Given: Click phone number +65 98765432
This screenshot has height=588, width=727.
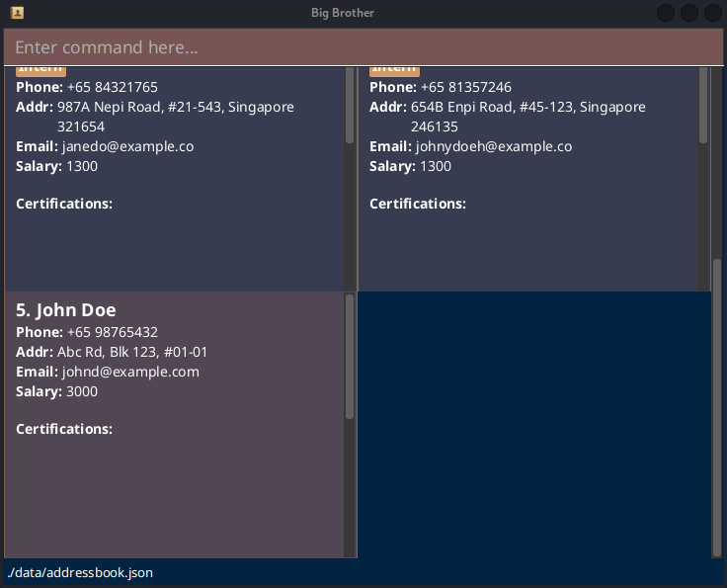Looking at the screenshot, I should click(x=112, y=332).
